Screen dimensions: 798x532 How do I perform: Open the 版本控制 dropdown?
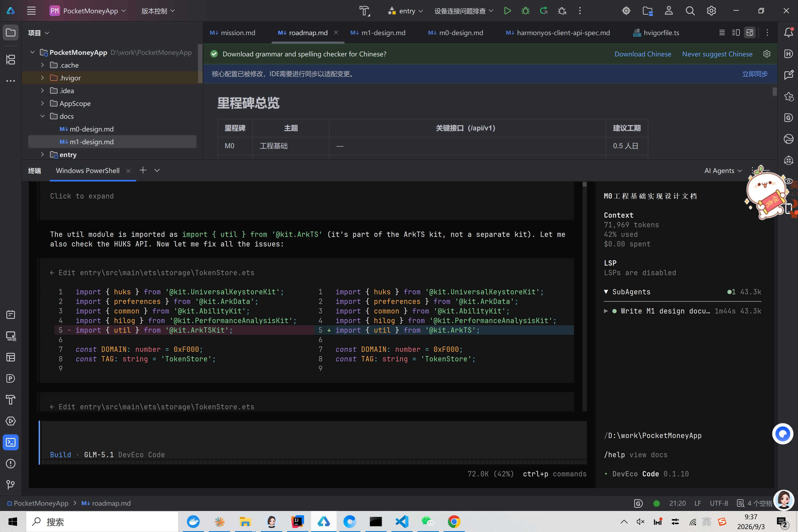[158, 11]
